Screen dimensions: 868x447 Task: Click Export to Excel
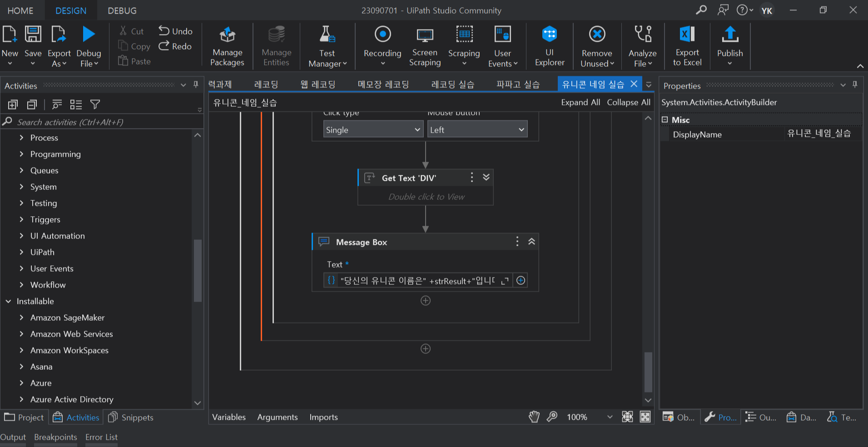pos(687,46)
